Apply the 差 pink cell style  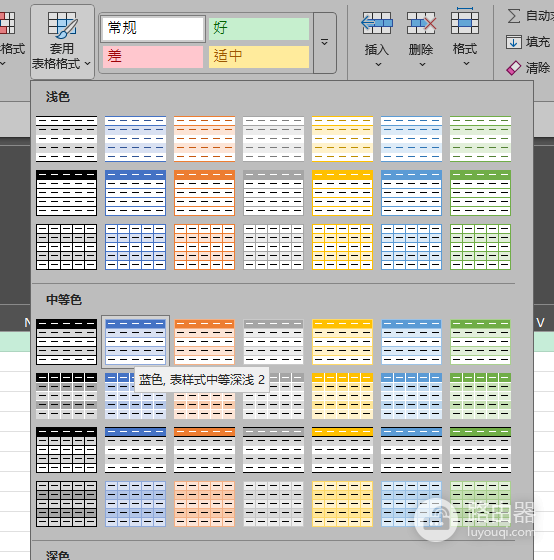[x=153, y=56]
